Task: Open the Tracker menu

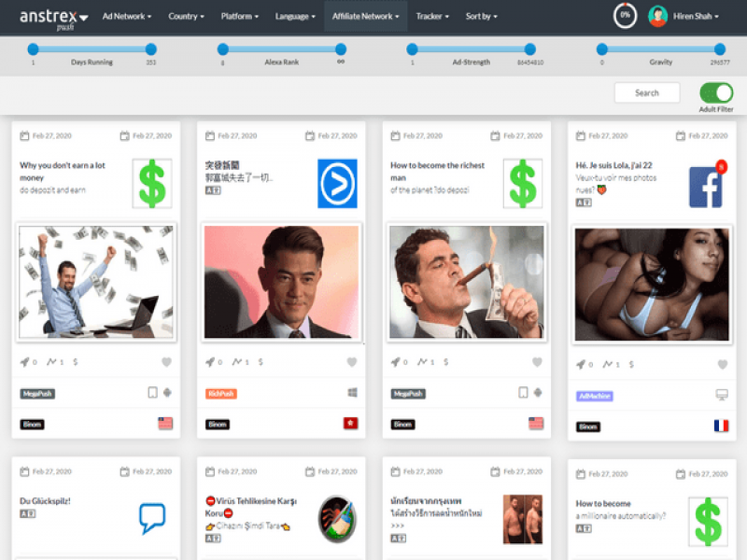Action: (x=432, y=16)
